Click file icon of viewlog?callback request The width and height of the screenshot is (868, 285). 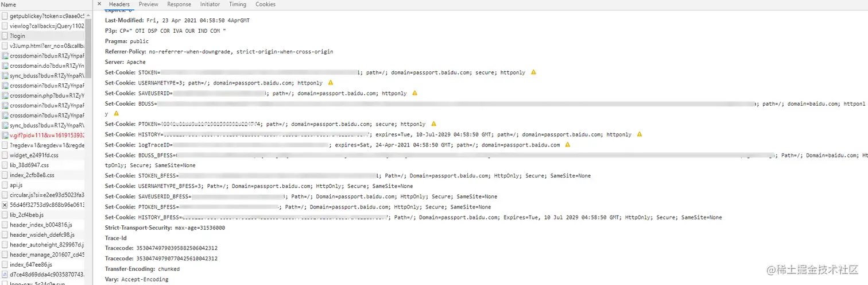pos(5,26)
